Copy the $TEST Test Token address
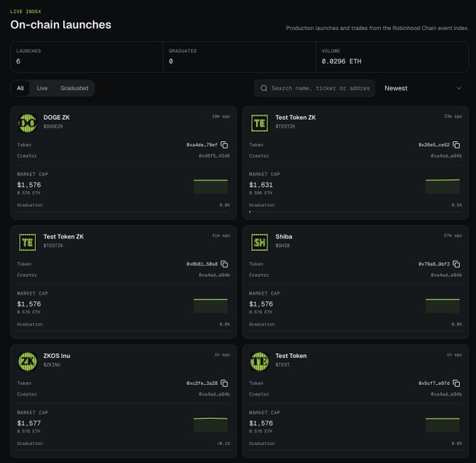Viewport: 476px width, 463px height. coord(456,383)
